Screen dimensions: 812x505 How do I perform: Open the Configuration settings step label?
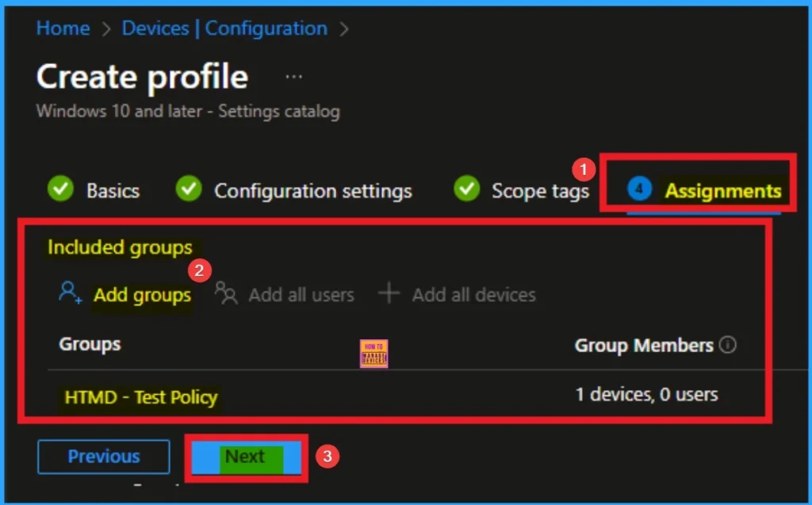312,191
